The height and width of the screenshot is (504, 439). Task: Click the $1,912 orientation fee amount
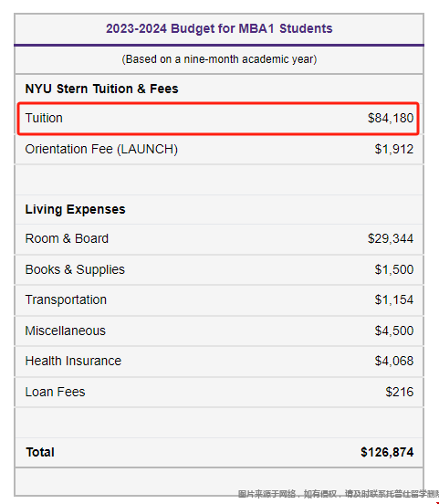coord(394,149)
